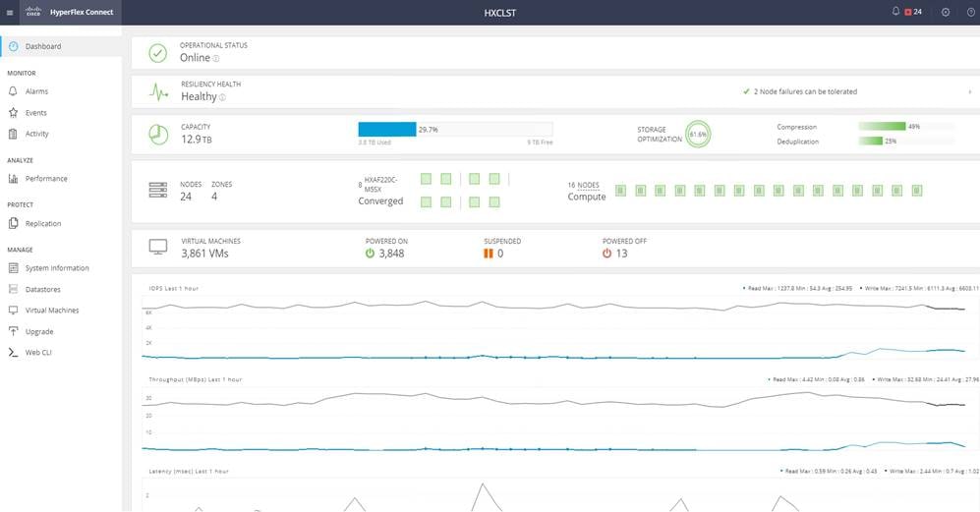Image resolution: width=980 pixels, height=512 pixels.
Task: Click the storage optimization 61.6% ring
Action: click(698, 134)
